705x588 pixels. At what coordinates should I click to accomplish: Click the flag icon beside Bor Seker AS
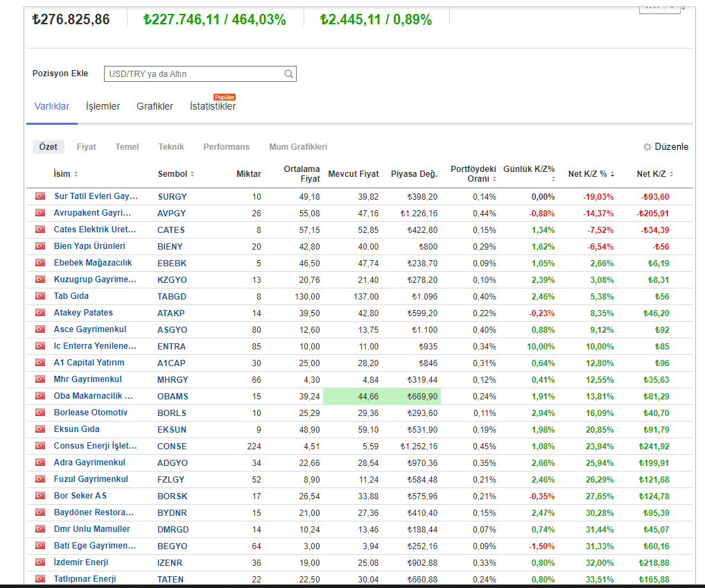point(40,496)
